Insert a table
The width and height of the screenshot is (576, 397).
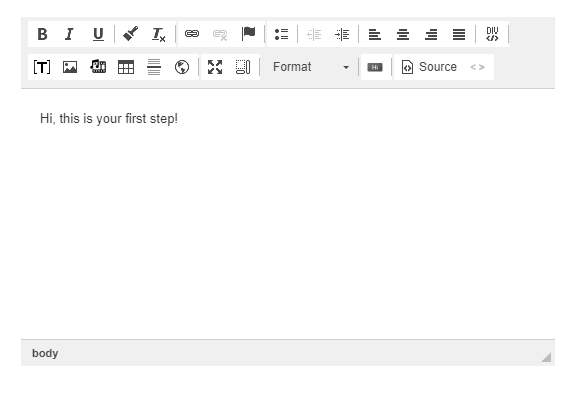click(x=126, y=67)
